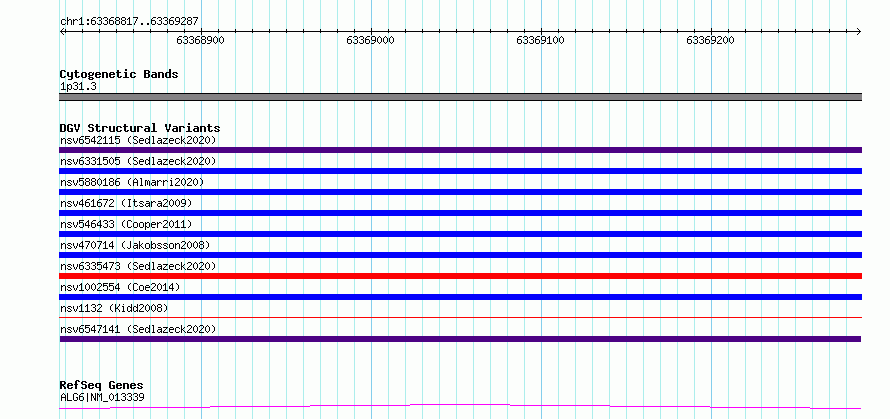Viewport: 890px width, 419px height.
Task: Open the nsv5880186 (Almarri2020) label
Action: [132, 182]
